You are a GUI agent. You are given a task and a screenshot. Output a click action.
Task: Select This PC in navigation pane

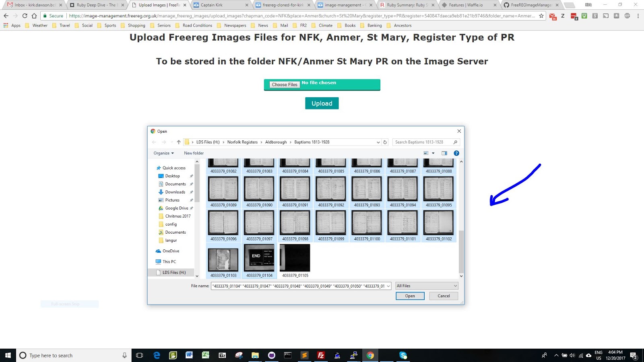pos(165,261)
